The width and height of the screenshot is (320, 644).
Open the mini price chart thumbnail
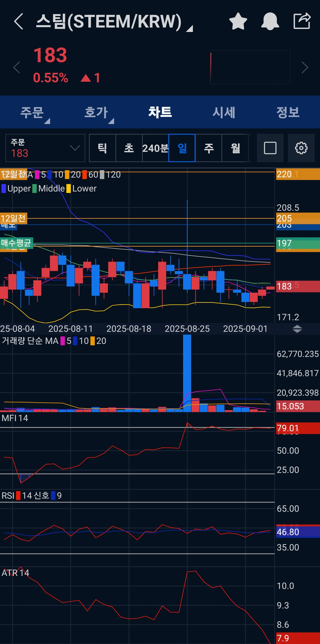250,67
